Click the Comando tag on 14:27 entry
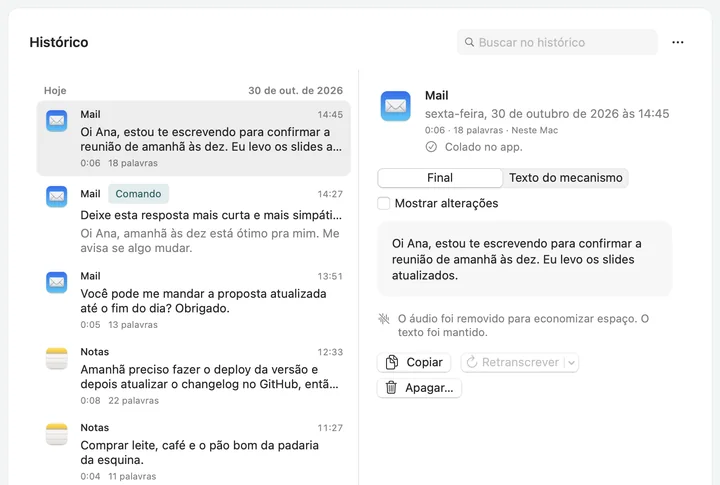 click(x=138, y=194)
